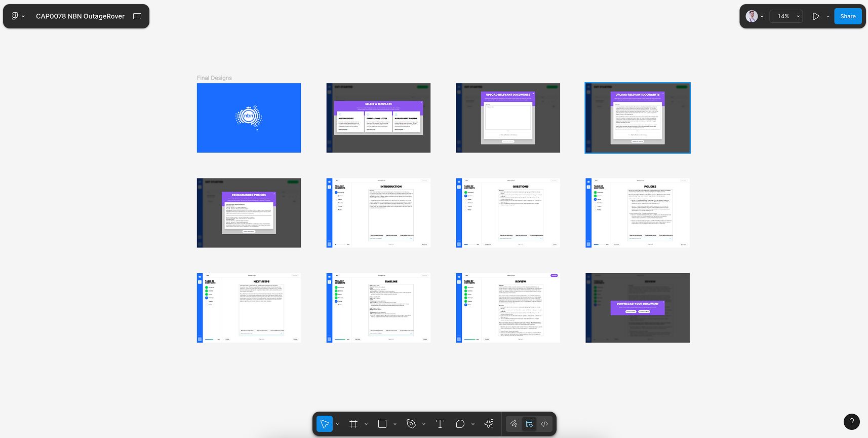The height and width of the screenshot is (438, 868).
Task: Click the Share button
Action: (848, 16)
